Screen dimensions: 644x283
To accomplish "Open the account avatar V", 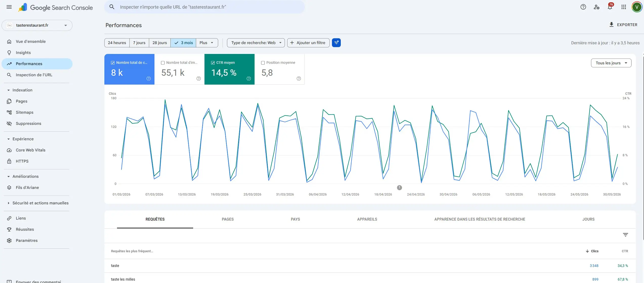I will pos(637,7).
